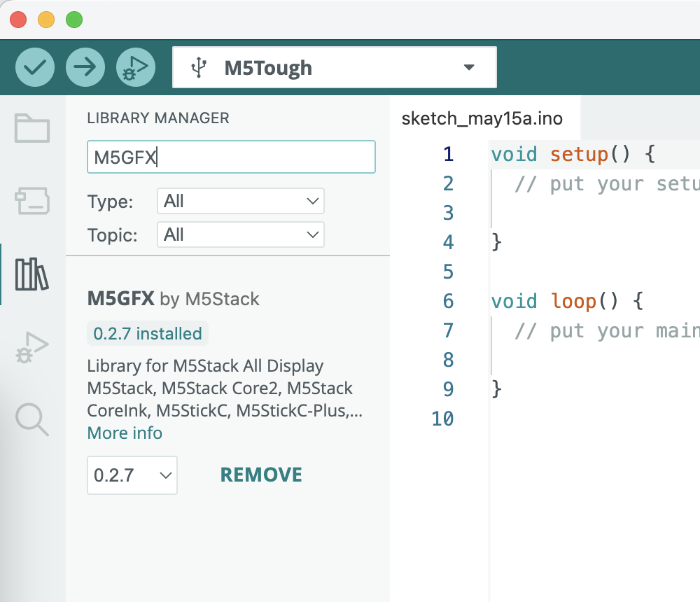This screenshot has width=700, height=602.
Task: Open the M5Tough board selector dropdown
Action: pyautogui.click(x=335, y=67)
